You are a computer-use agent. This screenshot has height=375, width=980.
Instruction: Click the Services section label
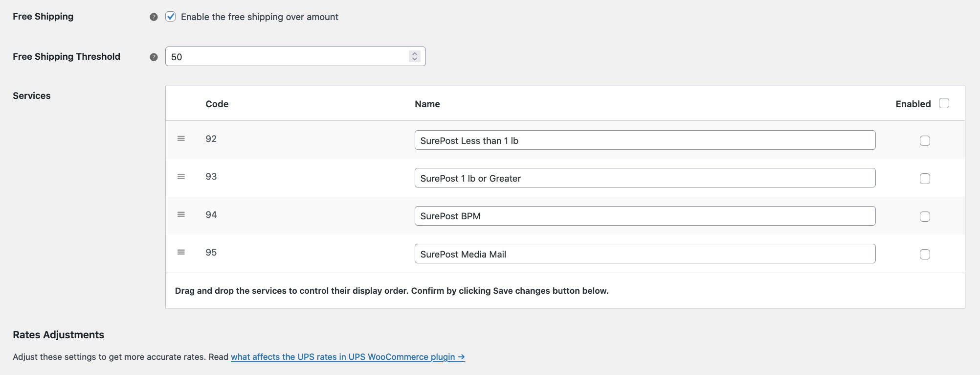tap(32, 95)
